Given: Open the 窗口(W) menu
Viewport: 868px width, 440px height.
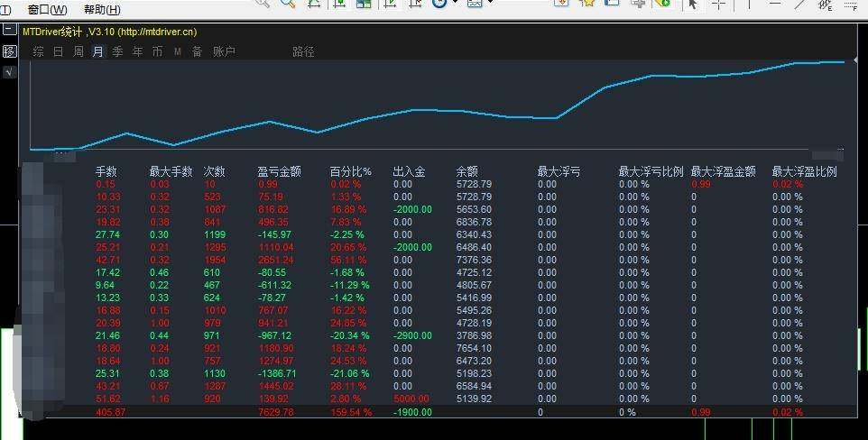Looking at the screenshot, I should coord(47,9).
